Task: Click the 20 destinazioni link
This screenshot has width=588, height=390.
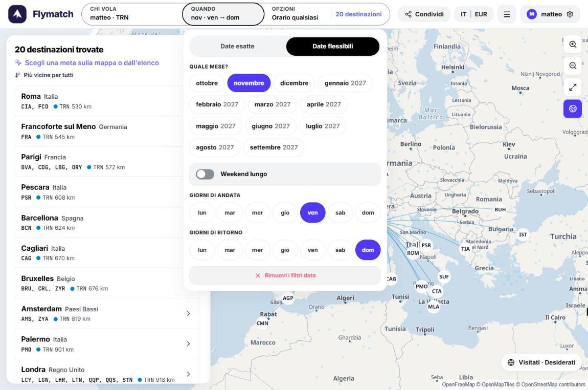Action: (358, 14)
